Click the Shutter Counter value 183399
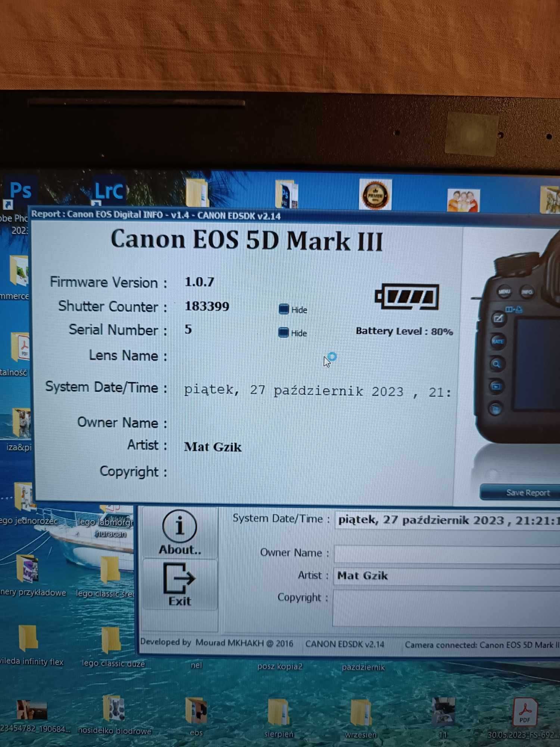The image size is (560, 747). pyautogui.click(x=207, y=306)
